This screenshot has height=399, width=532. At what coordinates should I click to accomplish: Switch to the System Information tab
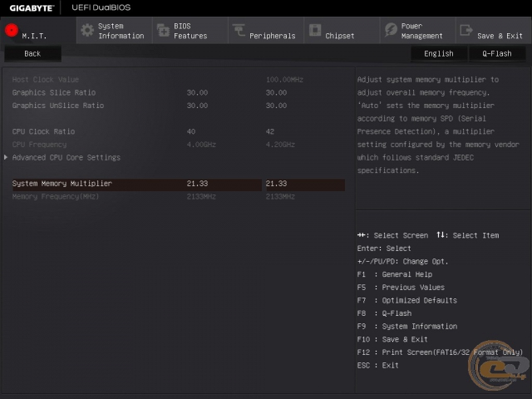115,31
